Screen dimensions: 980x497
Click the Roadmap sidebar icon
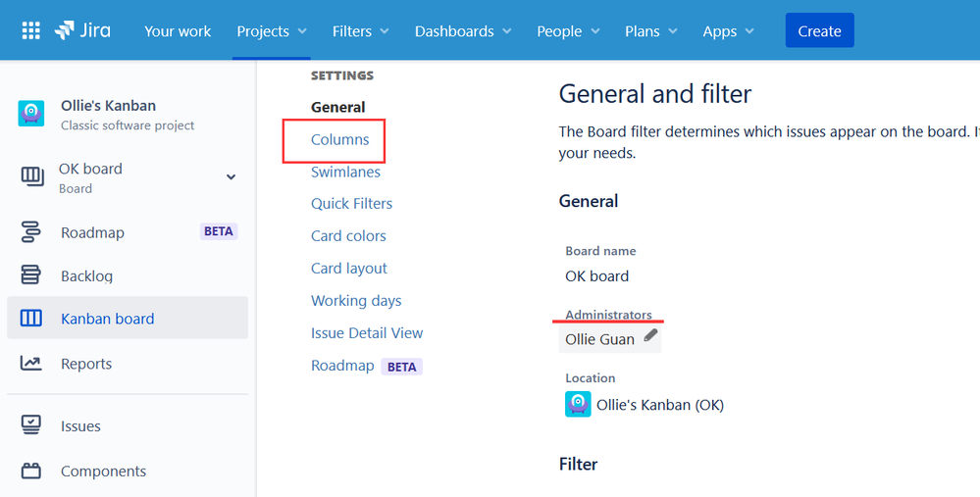point(30,231)
